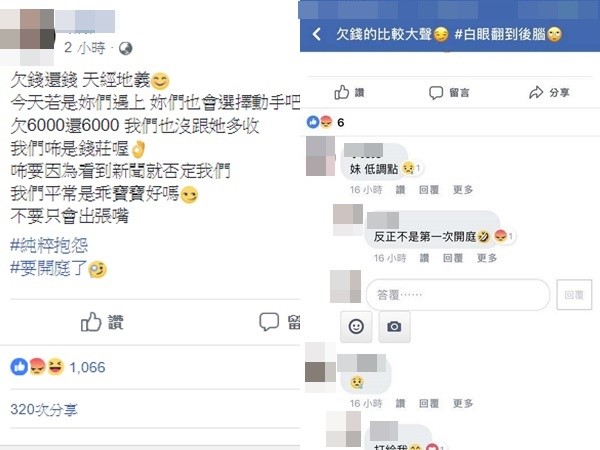
Task: Like the right post with 讚
Action: click(349, 92)
